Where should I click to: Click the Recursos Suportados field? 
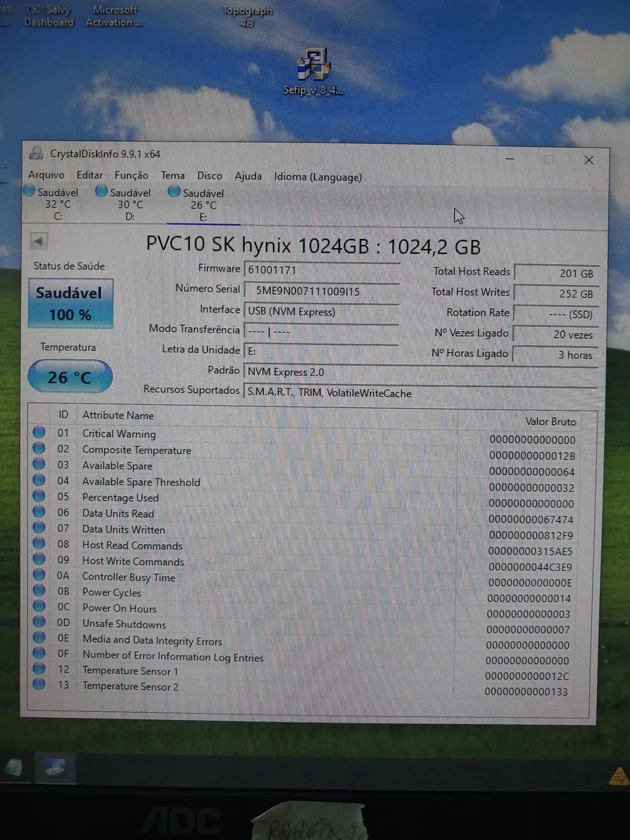pos(420,393)
